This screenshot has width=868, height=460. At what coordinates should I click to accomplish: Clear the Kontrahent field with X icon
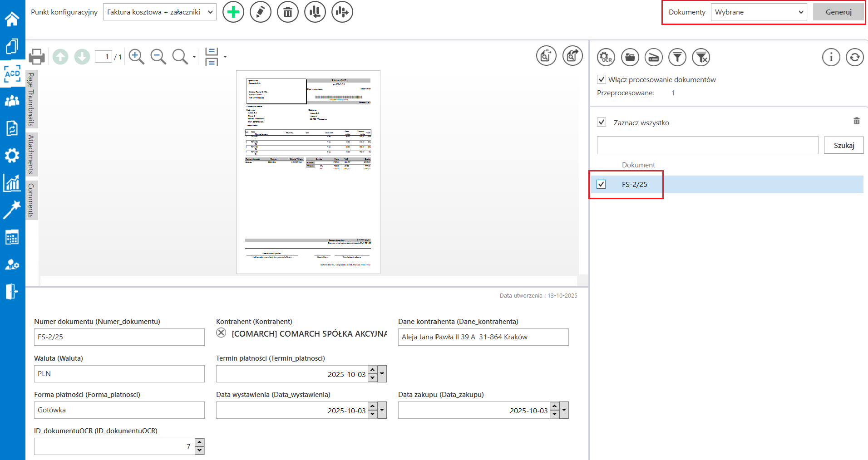[x=221, y=333]
